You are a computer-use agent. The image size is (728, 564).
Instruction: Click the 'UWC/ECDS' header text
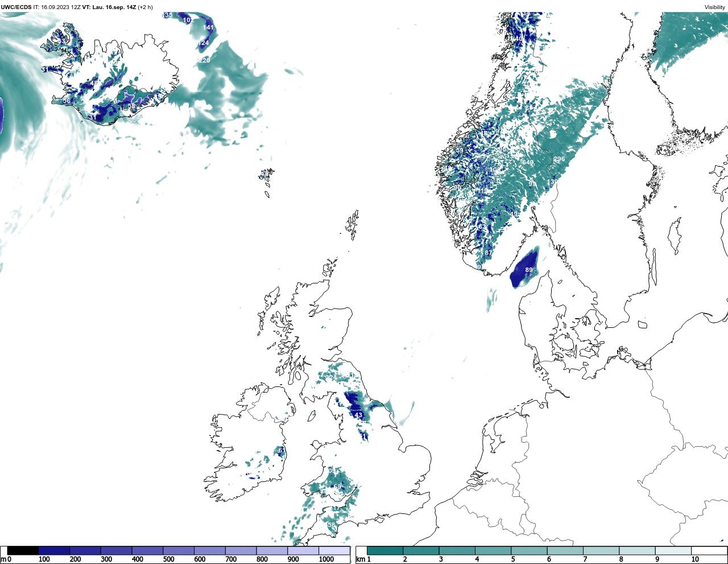[x=16, y=7]
